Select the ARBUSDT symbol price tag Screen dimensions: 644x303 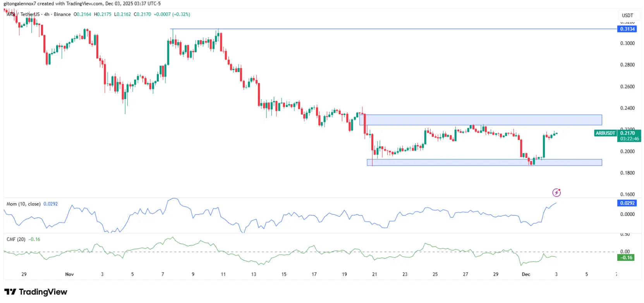(x=605, y=133)
